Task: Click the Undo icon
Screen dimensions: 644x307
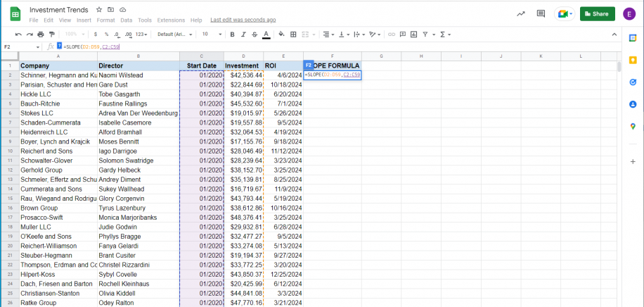Action: 18,35
